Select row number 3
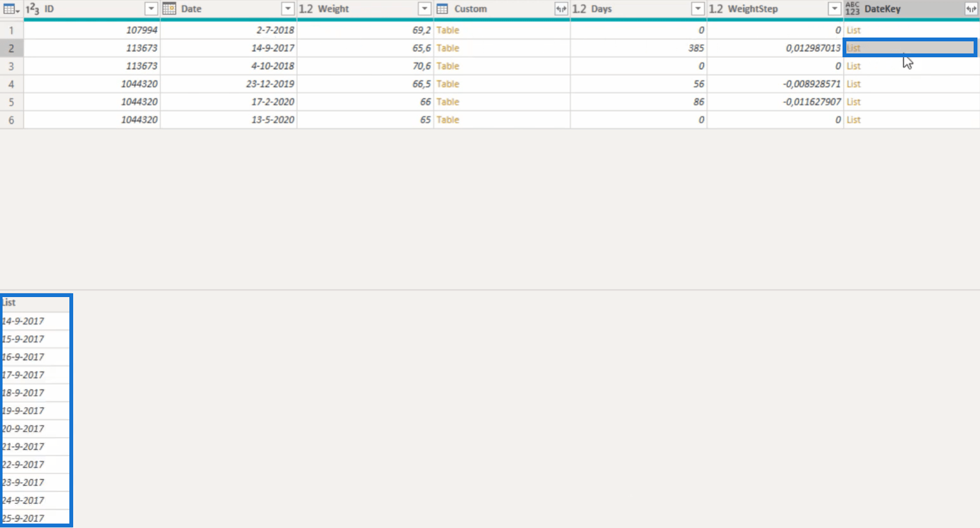The height and width of the screenshot is (528, 980). click(11, 66)
